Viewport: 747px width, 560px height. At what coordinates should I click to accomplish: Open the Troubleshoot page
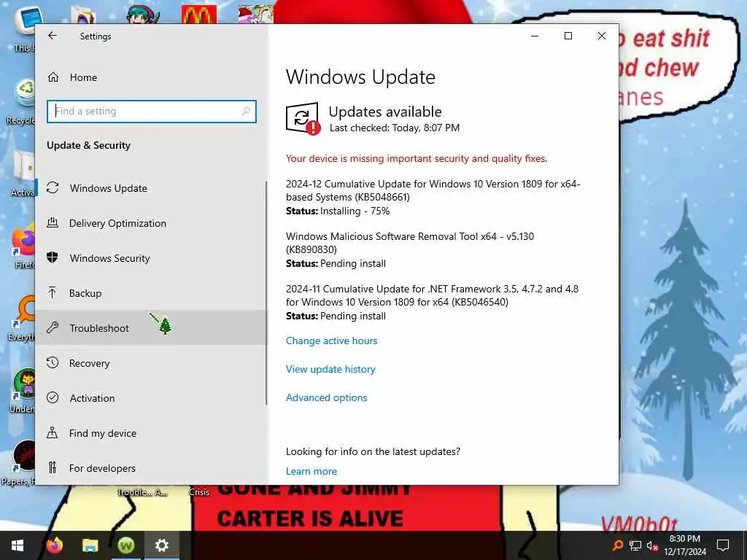(152, 328)
